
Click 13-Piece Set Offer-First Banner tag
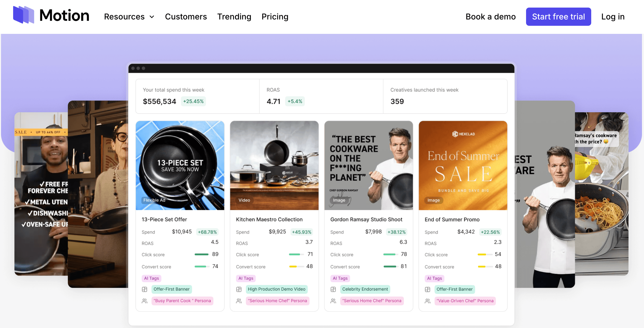(171, 289)
